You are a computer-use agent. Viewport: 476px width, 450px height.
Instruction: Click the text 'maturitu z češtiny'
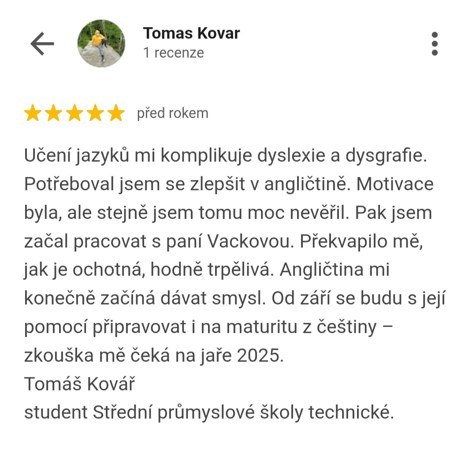[x=301, y=327]
